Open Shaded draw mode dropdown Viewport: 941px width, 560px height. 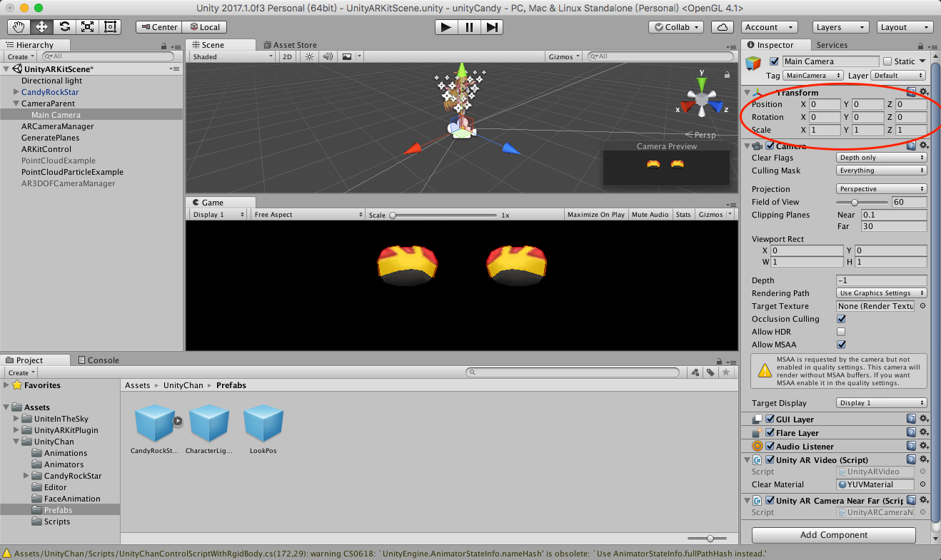tap(231, 56)
